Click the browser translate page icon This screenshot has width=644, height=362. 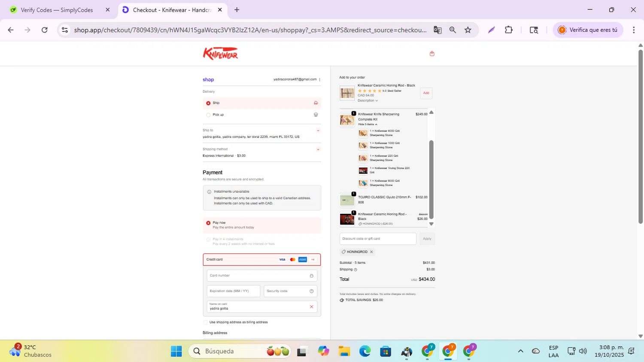tap(437, 30)
